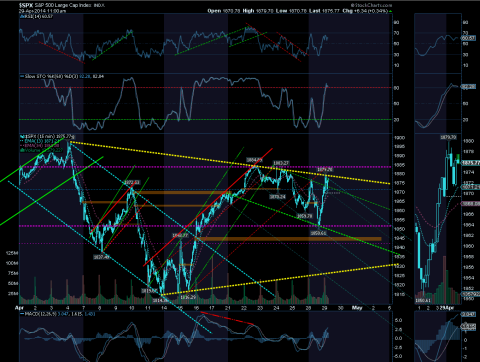480x362 pixels.
Task: Click the 1850.61 label on the main chart
Action: coord(318,233)
